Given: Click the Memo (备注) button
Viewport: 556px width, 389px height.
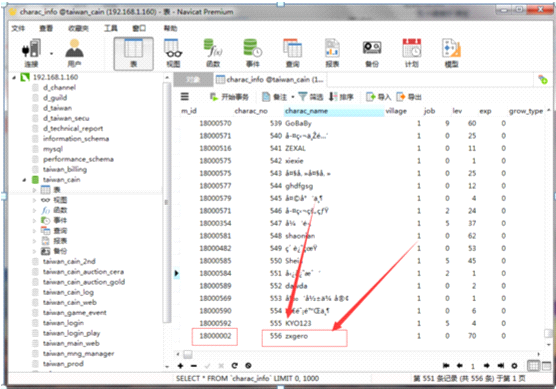Looking at the screenshot, I should [274, 96].
